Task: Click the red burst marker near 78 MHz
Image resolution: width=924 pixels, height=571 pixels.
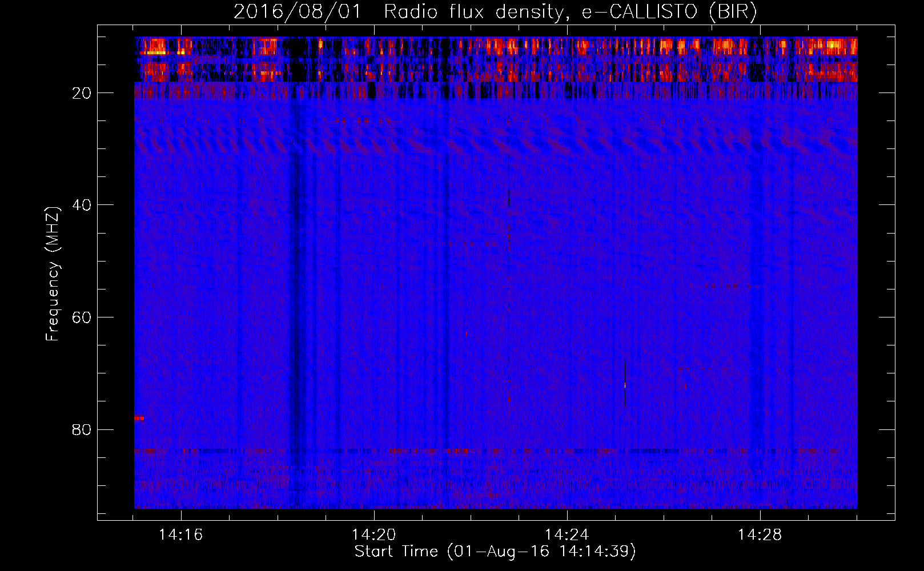Action: point(139,418)
